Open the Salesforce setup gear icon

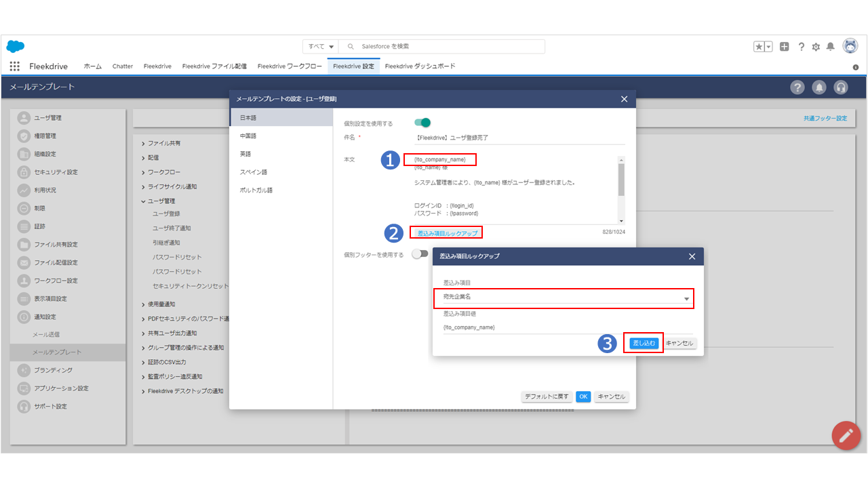click(x=816, y=47)
